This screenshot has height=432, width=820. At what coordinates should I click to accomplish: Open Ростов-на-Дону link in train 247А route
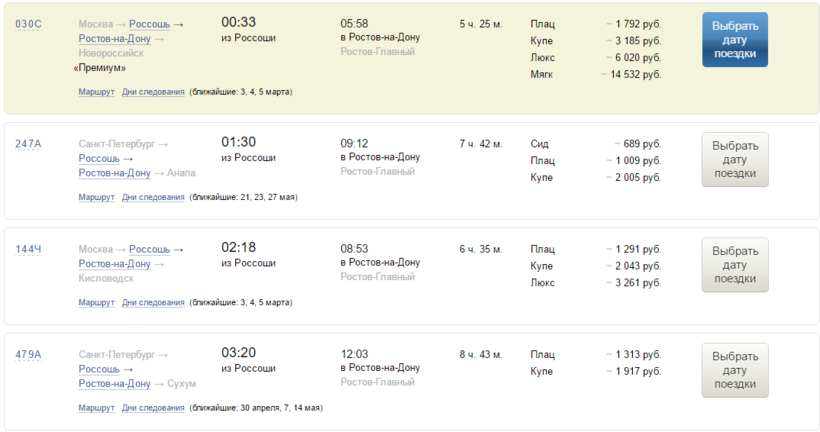(114, 173)
